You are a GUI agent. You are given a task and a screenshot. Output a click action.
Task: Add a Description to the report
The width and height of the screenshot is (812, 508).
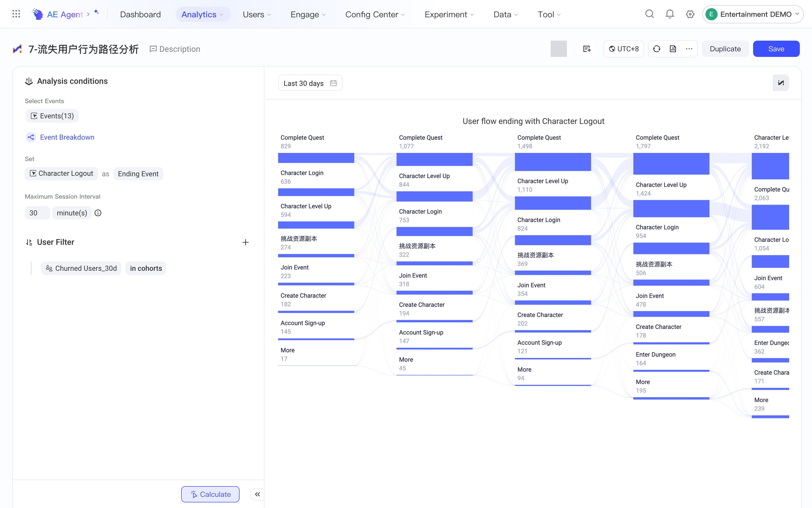[x=175, y=49]
